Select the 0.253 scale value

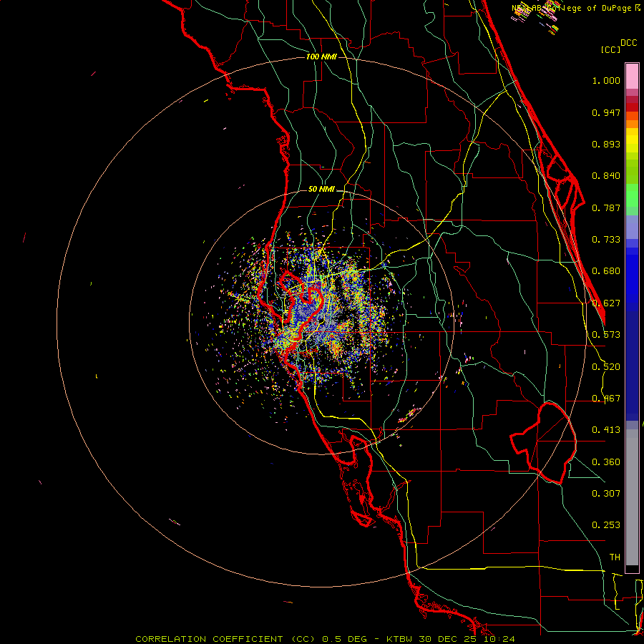[606, 525]
